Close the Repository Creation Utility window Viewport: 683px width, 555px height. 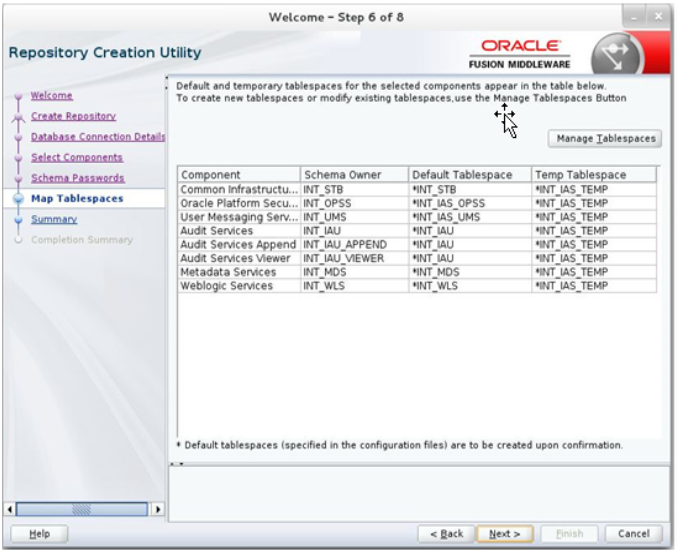click(658, 17)
